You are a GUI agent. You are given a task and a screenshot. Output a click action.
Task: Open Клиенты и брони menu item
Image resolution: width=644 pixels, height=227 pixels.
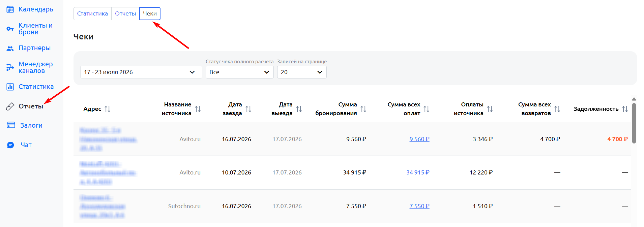[x=35, y=29]
